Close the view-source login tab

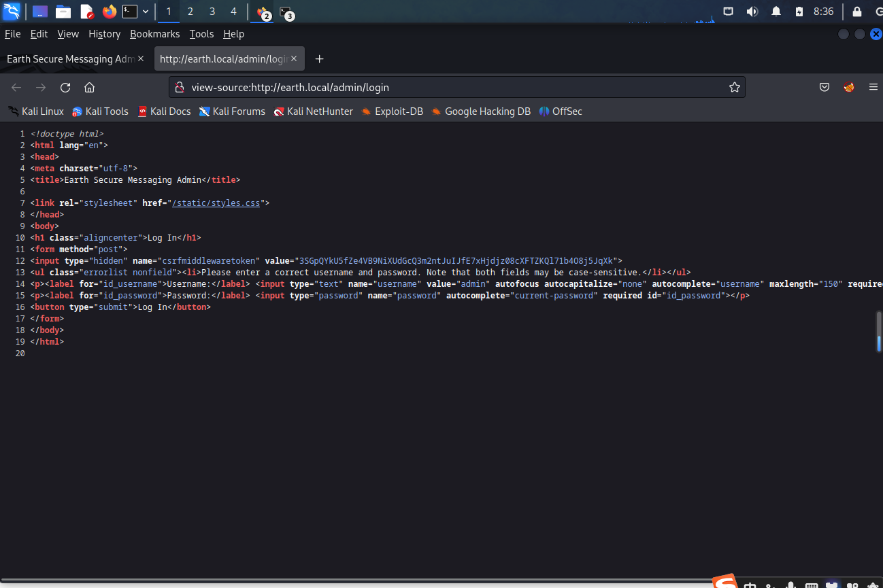(x=295, y=59)
